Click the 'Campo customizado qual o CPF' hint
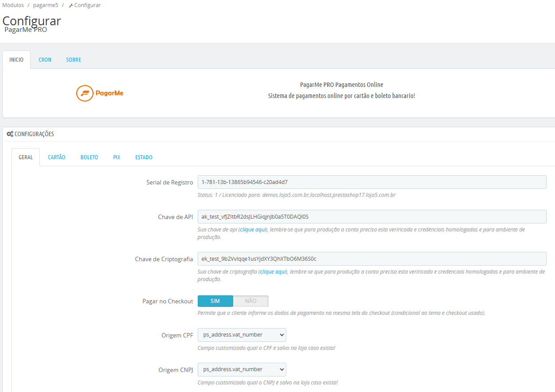The width and height of the screenshot is (555, 392). tap(266, 348)
